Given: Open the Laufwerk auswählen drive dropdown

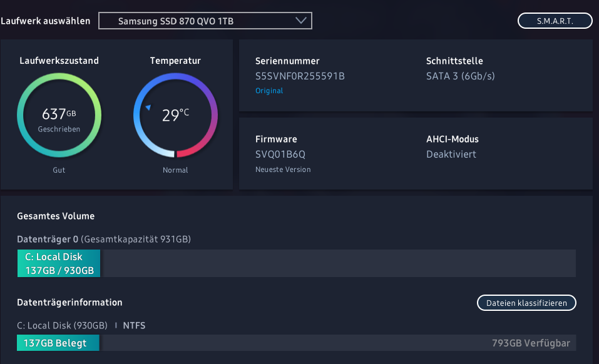Looking at the screenshot, I should [x=205, y=21].
